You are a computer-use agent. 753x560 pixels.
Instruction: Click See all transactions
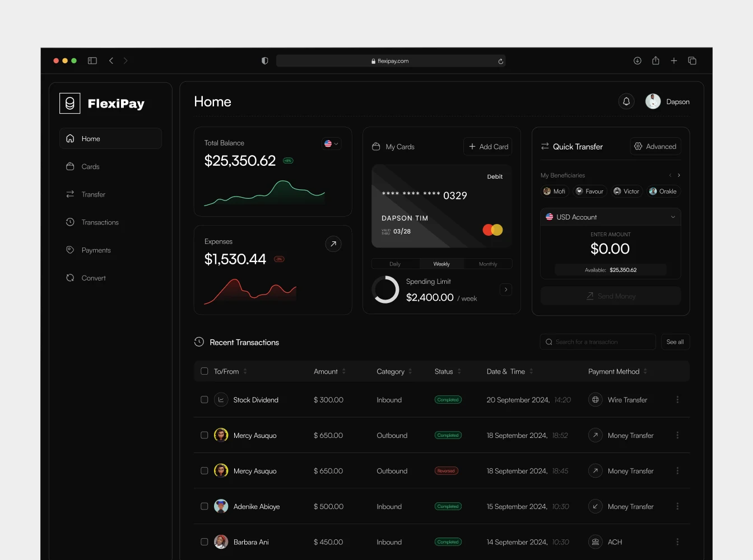coord(675,342)
